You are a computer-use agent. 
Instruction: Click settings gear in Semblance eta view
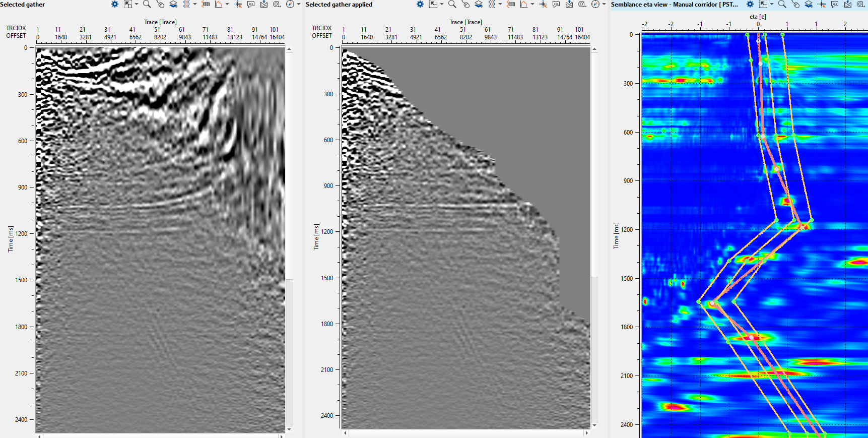tap(750, 5)
